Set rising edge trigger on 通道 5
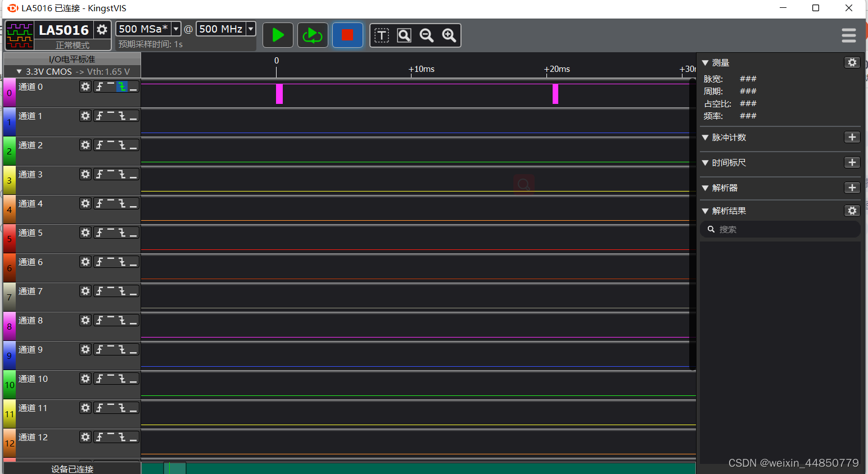 (100, 233)
